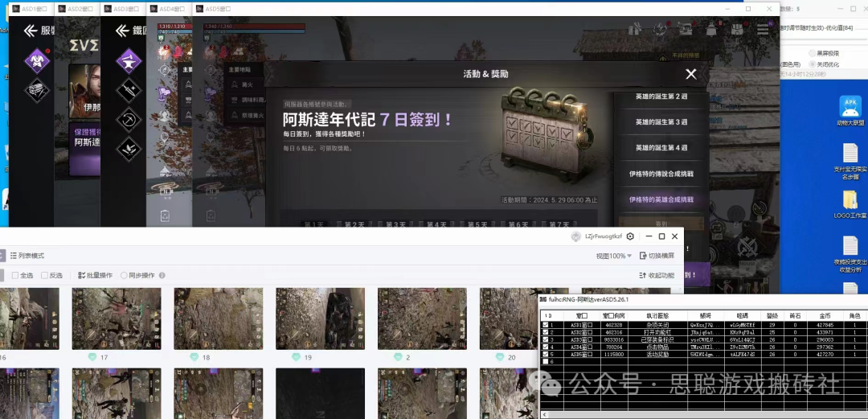
Task: Toggle checkbox for row 3 ASD3窗口
Action: tap(546, 339)
